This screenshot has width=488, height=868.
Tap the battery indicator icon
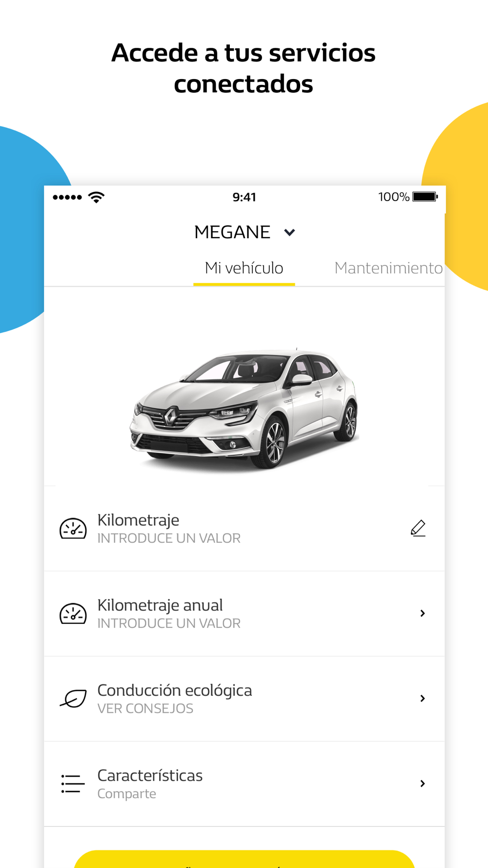[x=425, y=197]
